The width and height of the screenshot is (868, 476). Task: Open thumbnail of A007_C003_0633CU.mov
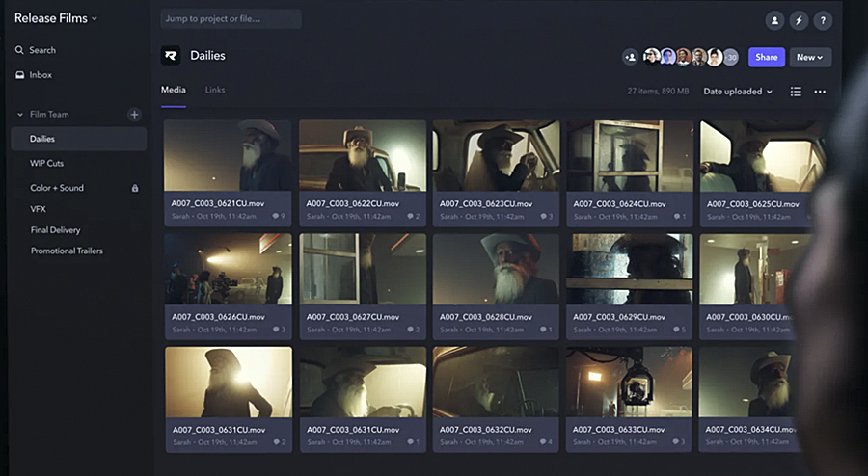point(629,382)
